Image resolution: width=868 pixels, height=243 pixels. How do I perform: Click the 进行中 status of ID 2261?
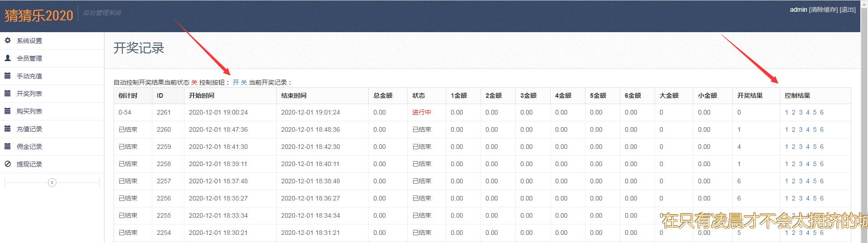[422, 112]
